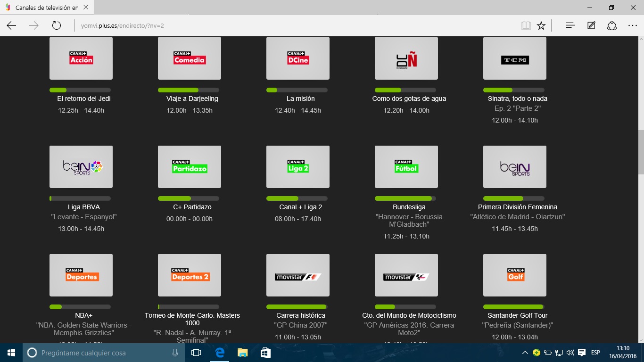Open the volume control
Viewport: 644px width, 362px height.
(570, 353)
